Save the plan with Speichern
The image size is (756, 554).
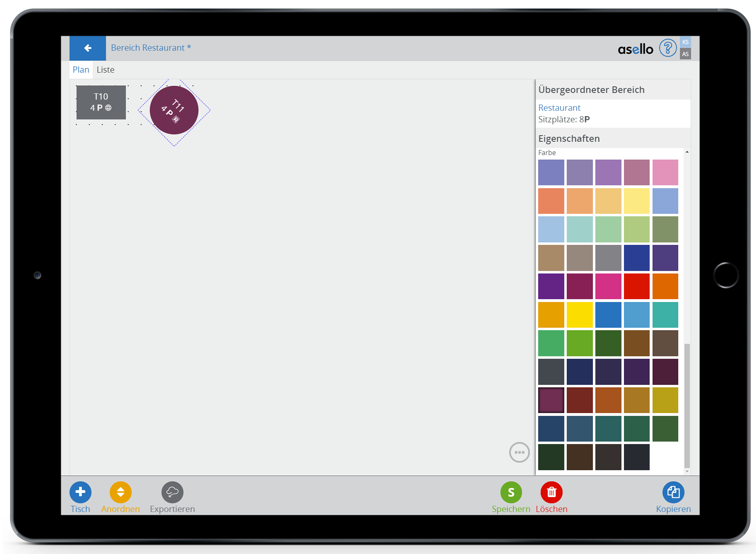[x=511, y=492]
